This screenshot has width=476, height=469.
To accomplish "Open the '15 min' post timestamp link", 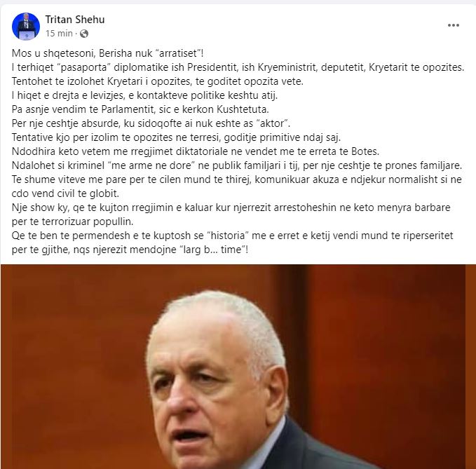I will (59, 34).
